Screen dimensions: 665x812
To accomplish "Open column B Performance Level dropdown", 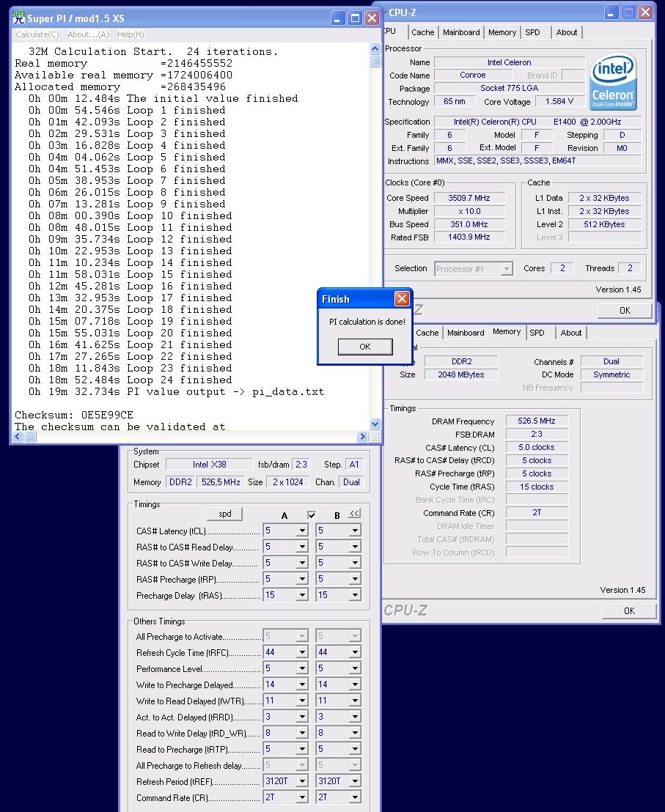I will point(355,668).
